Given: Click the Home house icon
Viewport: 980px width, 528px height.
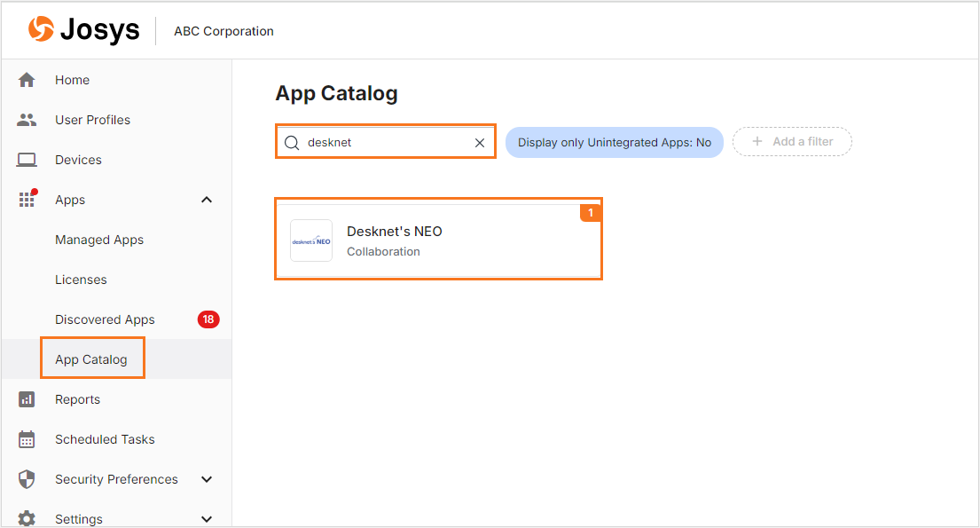Looking at the screenshot, I should tap(27, 80).
